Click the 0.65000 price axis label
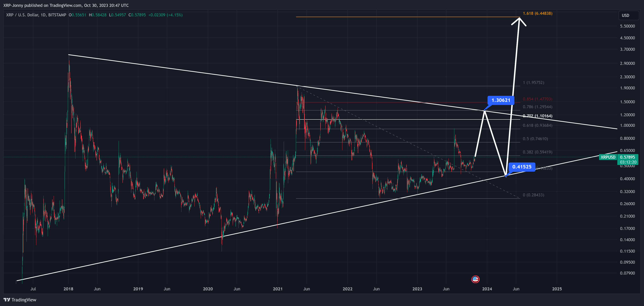 point(627,150)
